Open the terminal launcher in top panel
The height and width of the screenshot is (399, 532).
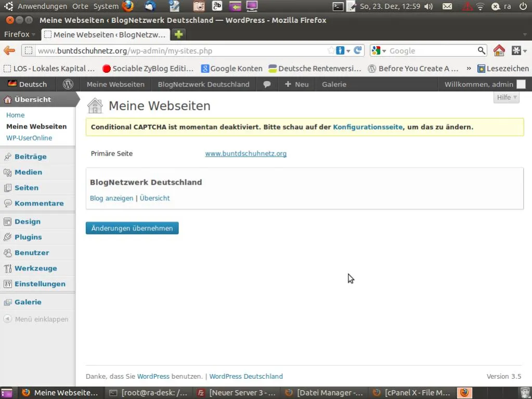[x=338, y=6]
